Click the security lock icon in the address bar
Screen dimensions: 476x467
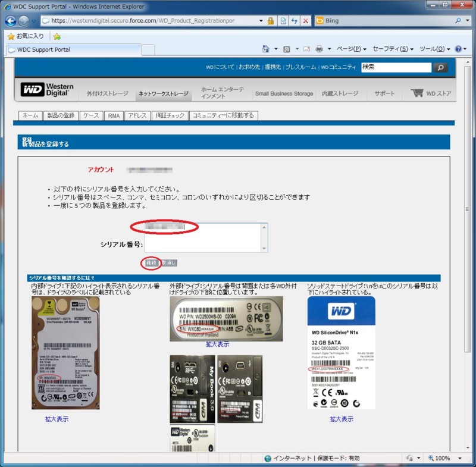pos(271,20)
